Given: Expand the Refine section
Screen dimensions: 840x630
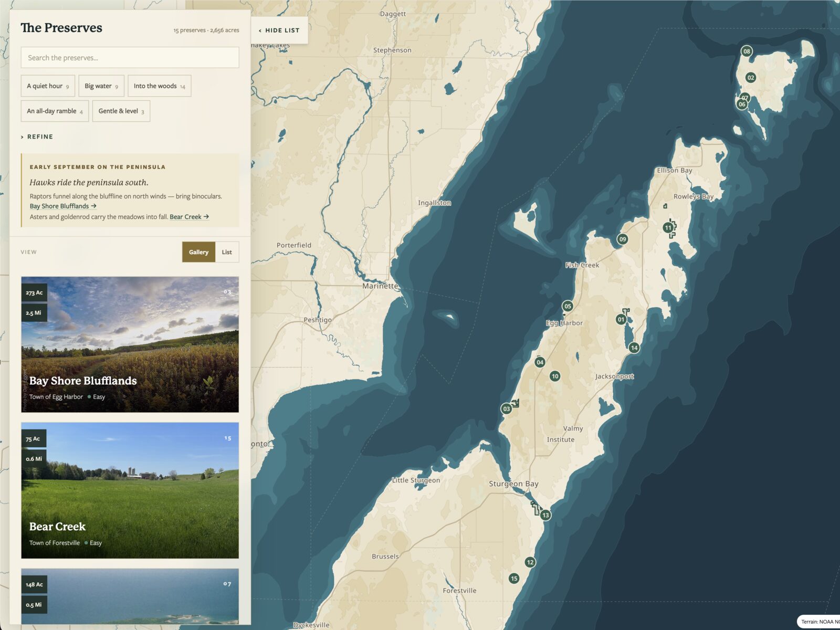Looking at the screenshot, I should pyautogui.click(x=37, y=136).
